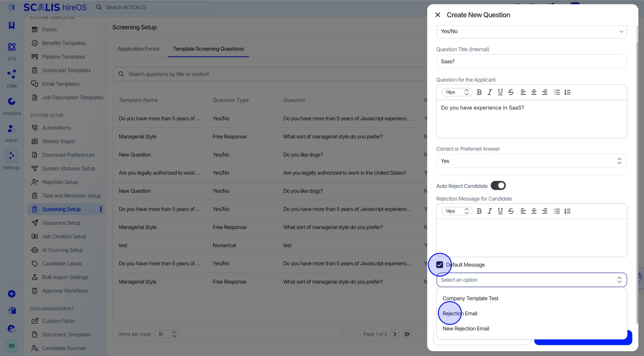Click Bold in the Rejection Message toolbar

479,211
